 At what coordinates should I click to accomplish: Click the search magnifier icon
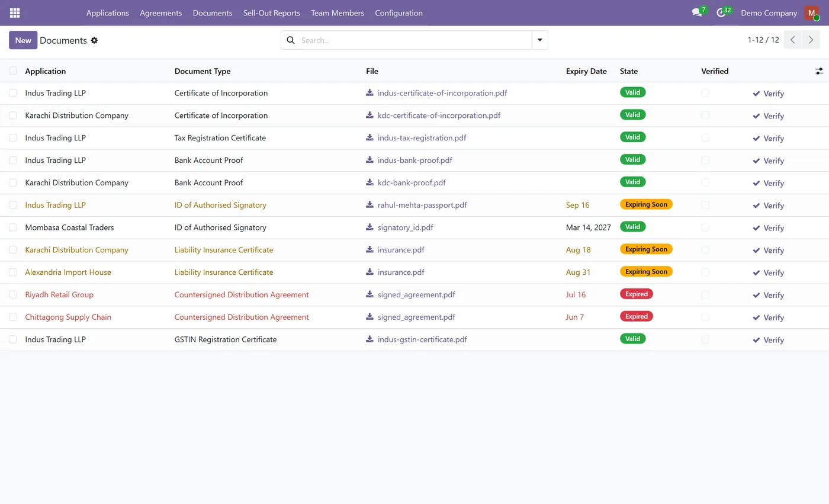pyautogui.click(x=291, y=40)
